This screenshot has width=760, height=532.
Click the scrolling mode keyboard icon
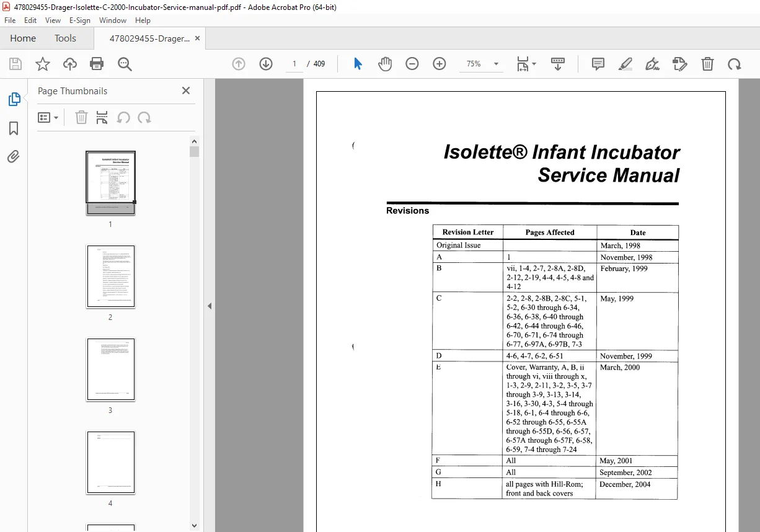point(558,64)
